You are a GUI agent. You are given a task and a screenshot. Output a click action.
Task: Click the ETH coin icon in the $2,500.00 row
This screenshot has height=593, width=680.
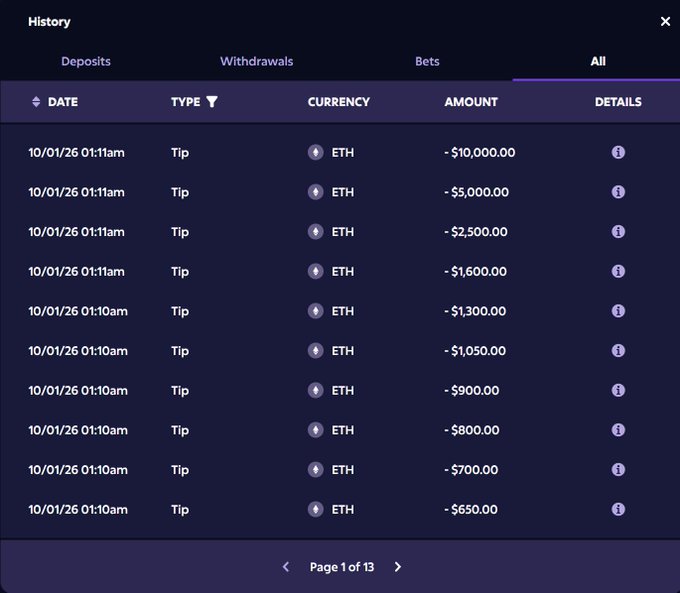316,232
